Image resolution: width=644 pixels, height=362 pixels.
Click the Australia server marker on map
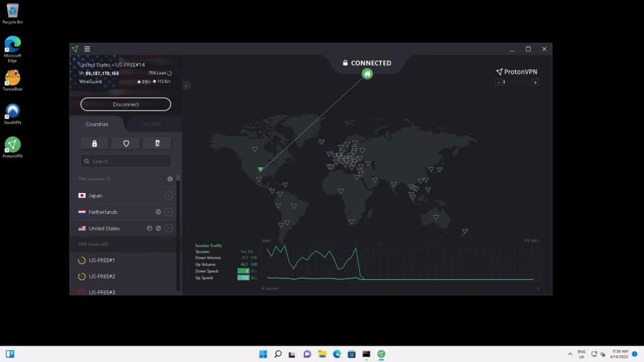click(x=436, y=217)
